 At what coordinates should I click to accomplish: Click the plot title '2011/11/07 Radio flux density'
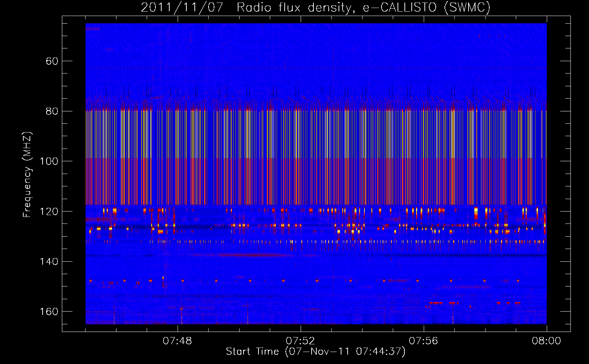[248, 7]
